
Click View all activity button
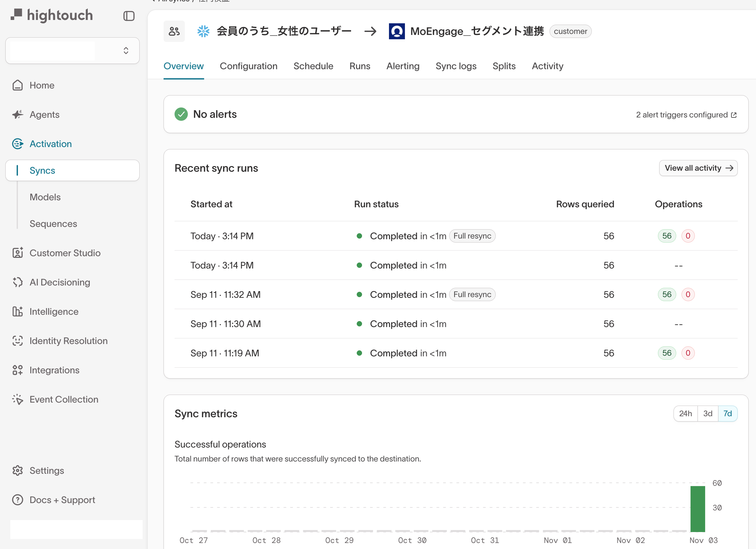698,168
